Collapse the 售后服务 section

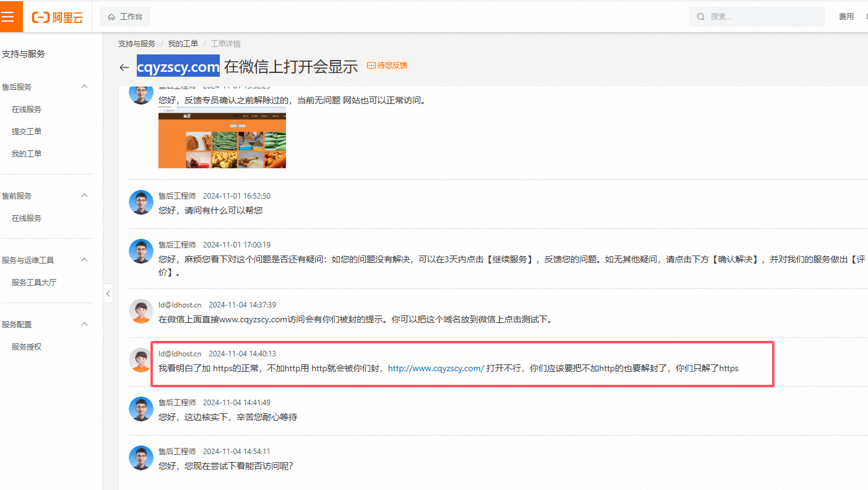click(x=85, y=87)
